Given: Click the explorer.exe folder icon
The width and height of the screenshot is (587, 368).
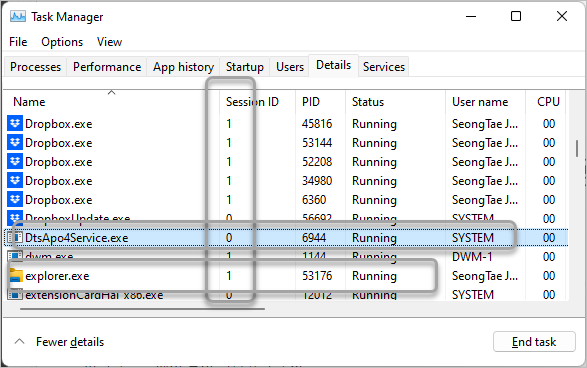Looking at the screenshot, I should pos(15,276).
